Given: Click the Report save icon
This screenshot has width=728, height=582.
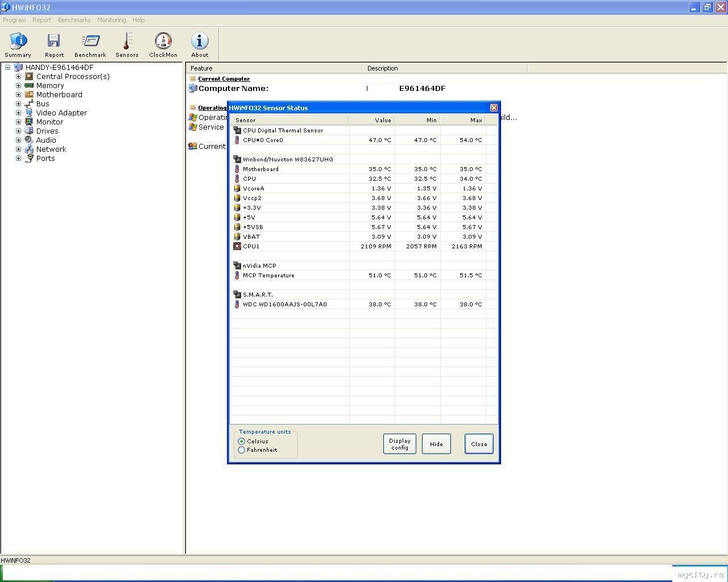Looking at the screenshot, I should click(54, 41).
